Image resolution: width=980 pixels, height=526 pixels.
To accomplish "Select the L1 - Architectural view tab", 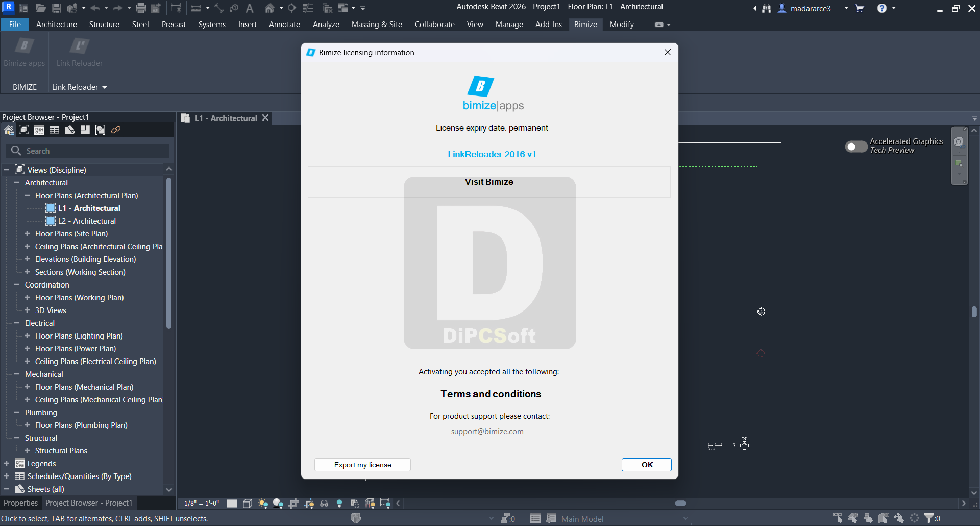I will (226, 118).
